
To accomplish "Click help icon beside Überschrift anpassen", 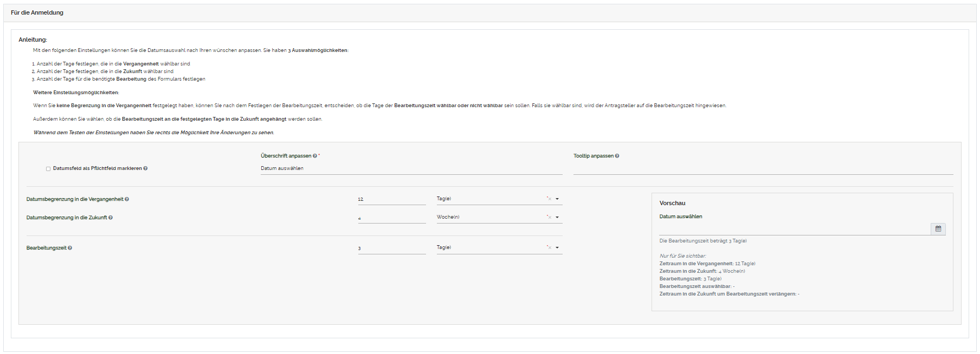I will [x=315, y=156].
